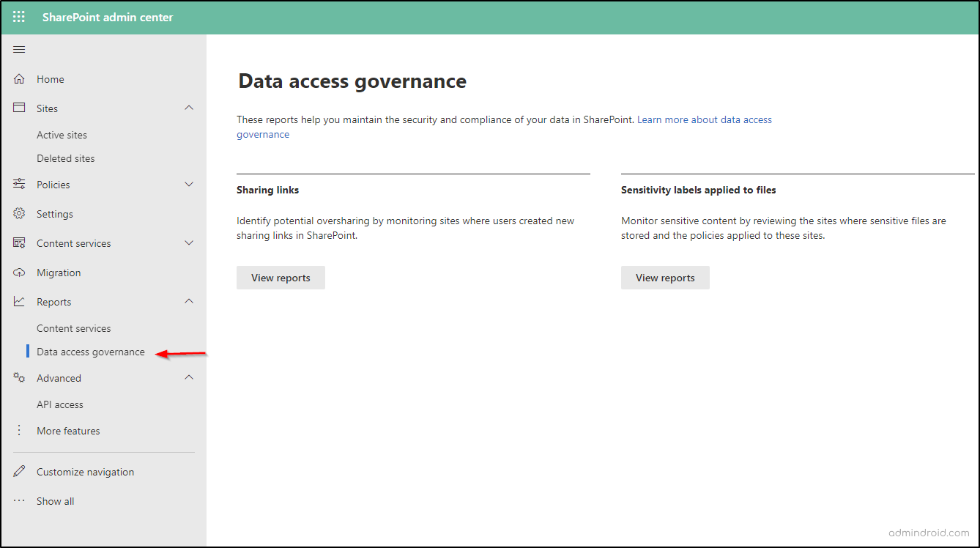Click the Data access governance page title
980x548 pixels.
pos(352,81)
